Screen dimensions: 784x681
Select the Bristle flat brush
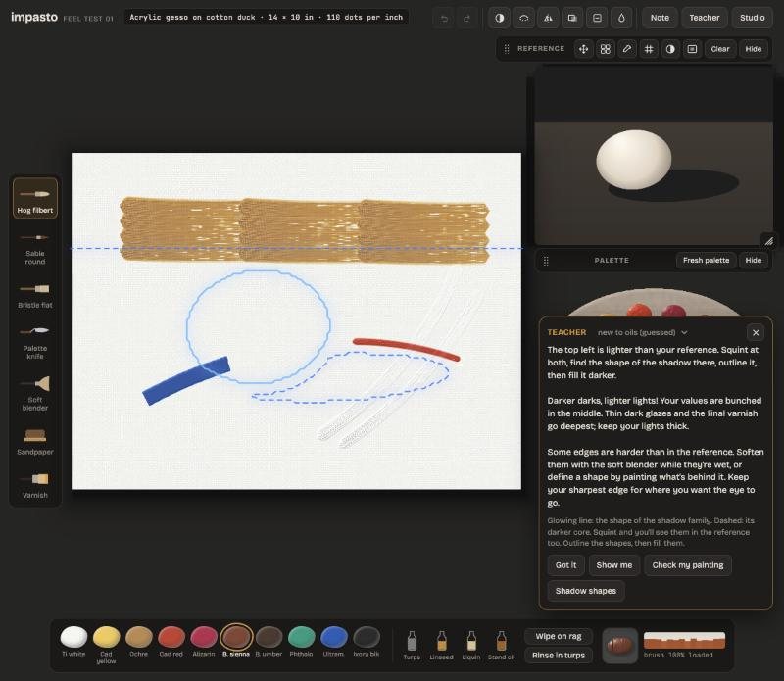point(35,296)
